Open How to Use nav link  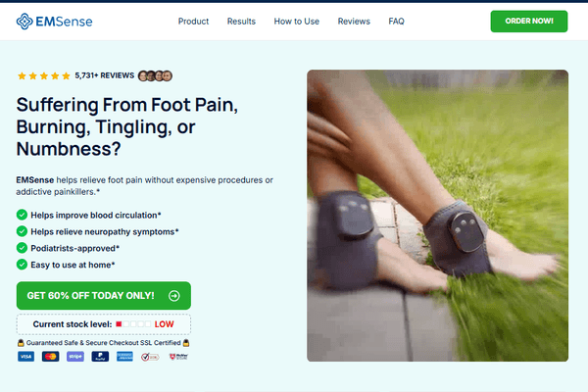tap(297, 22)
